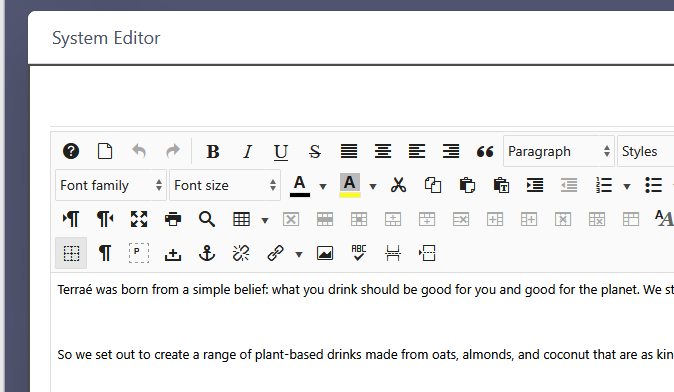Image resolution: width=674 pixels, height=392 pixels.
Task: Decrease indent using the greyed outdent icon
Action: click(569, 185)
